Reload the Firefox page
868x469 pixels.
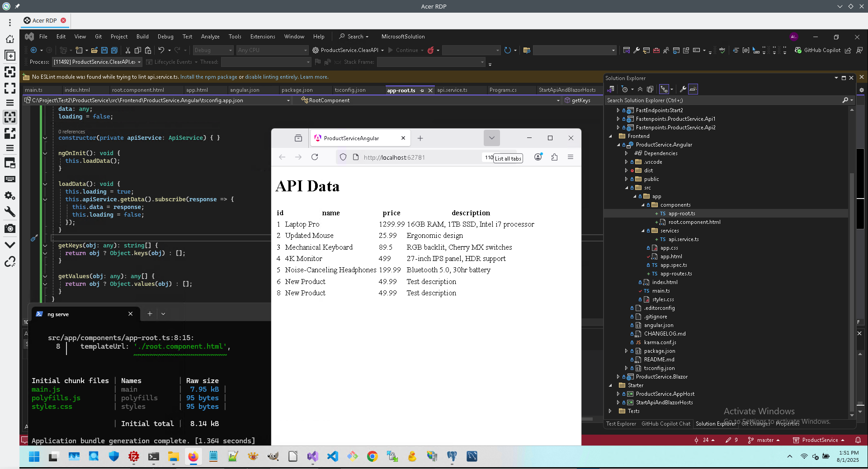[315, 157]
